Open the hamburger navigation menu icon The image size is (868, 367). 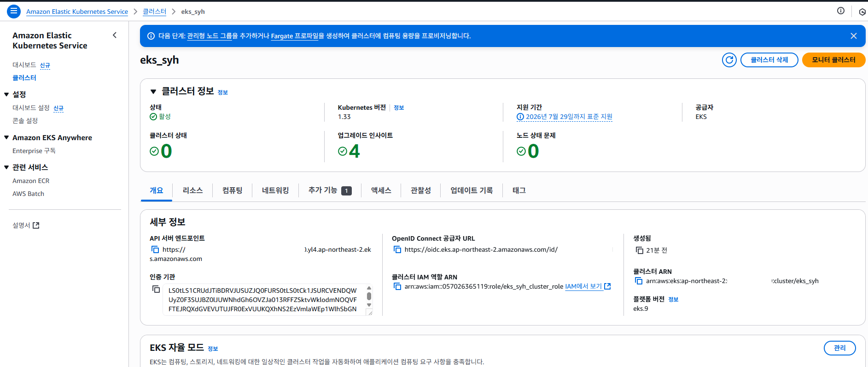click(x=14, y=11)
